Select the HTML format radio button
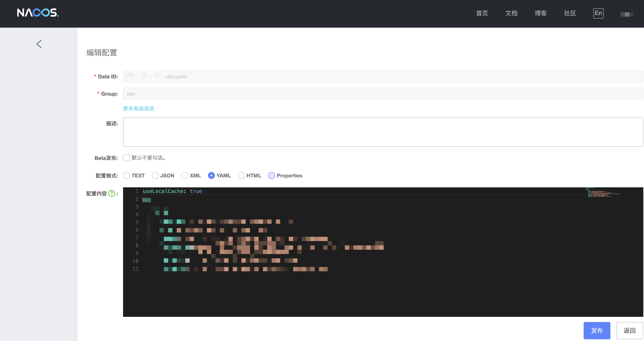The image size is (644, 341). [241, 175]
